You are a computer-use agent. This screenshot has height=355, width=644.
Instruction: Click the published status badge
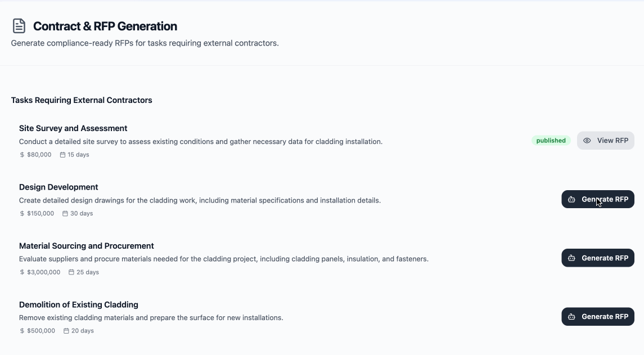tap(551, 140)
